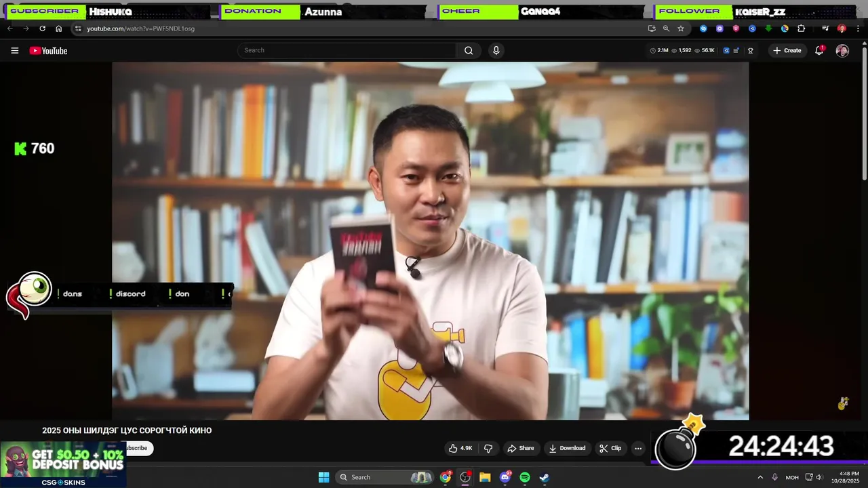Open the Chrome three-dot menu

tap(858, 28)
